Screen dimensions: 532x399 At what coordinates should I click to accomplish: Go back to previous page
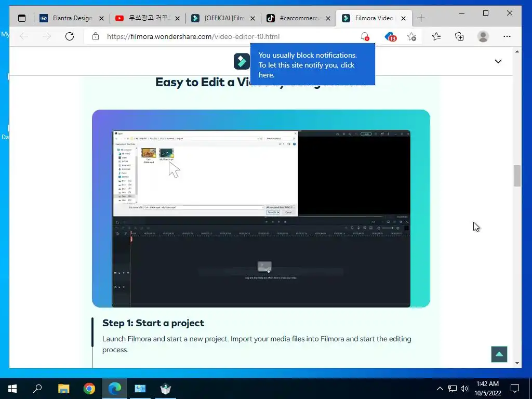pos(24,36)
